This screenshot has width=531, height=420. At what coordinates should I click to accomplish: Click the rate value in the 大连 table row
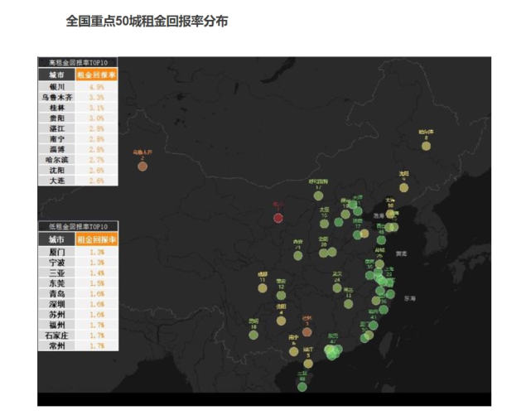pyautogui.click(x=97, y=181)
